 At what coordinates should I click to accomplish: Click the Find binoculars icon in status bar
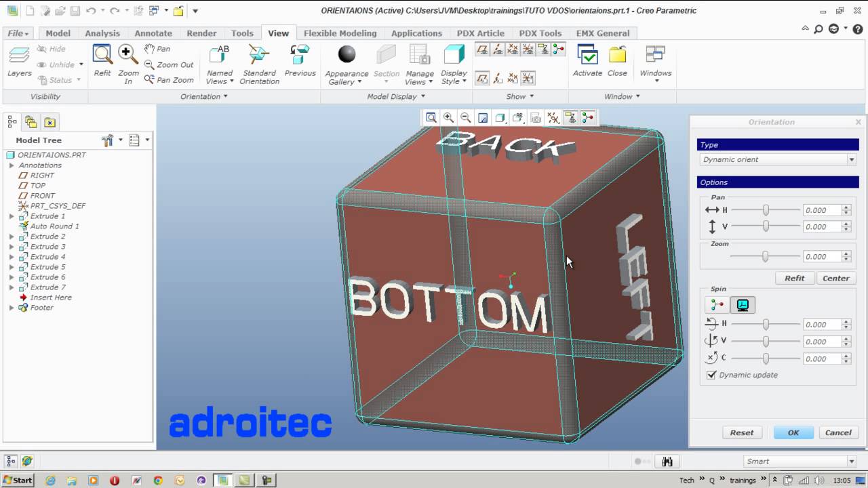click(x=667, y=462)
